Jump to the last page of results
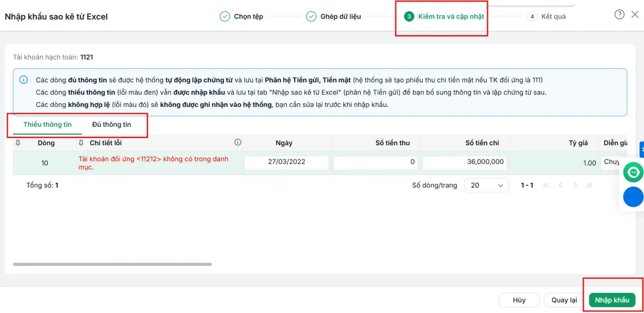The width and height of the screenshot is (644, 313). (589, 185)
